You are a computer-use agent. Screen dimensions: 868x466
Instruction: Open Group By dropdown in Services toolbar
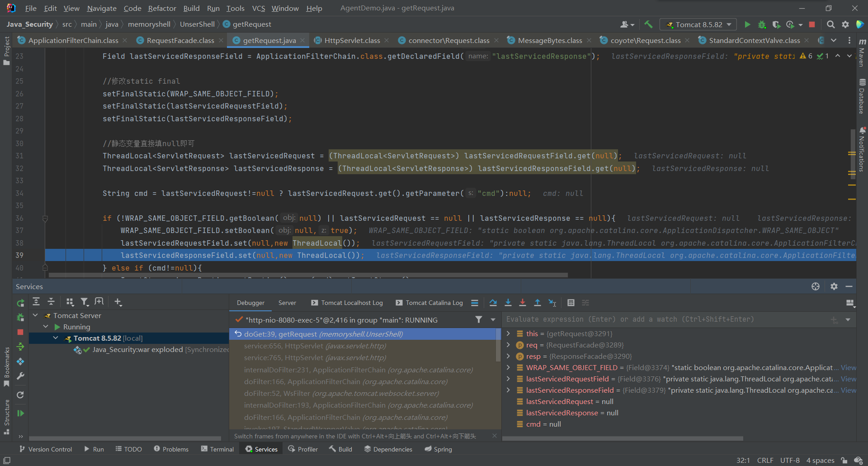[x=70, y=301]
